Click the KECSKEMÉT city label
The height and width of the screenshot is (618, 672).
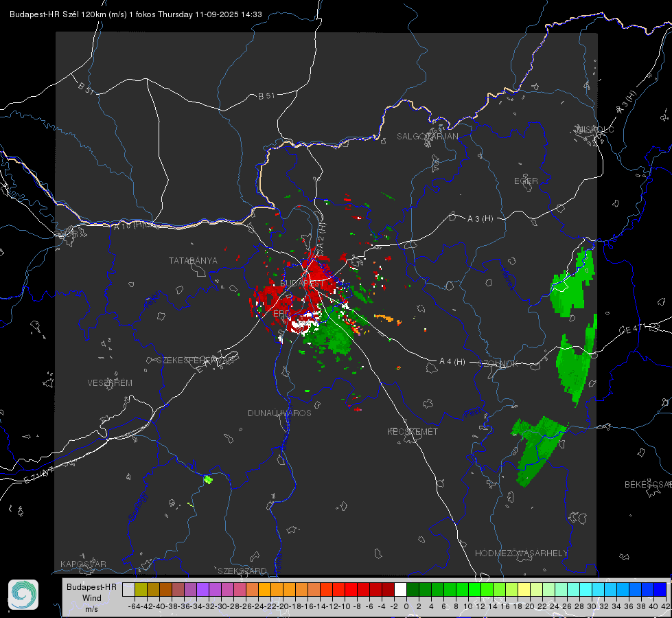pyautogui.click(x=413, y=431)
